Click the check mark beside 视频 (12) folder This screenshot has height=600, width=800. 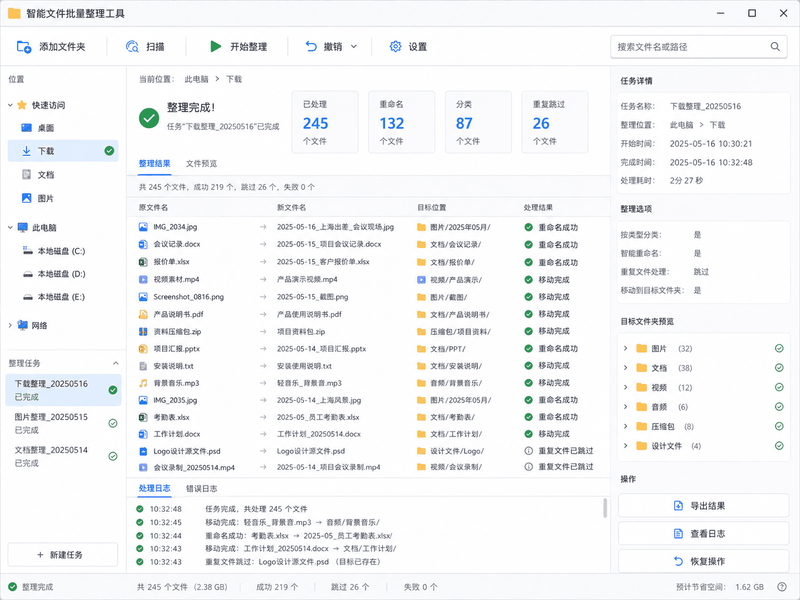coord(779,387)
